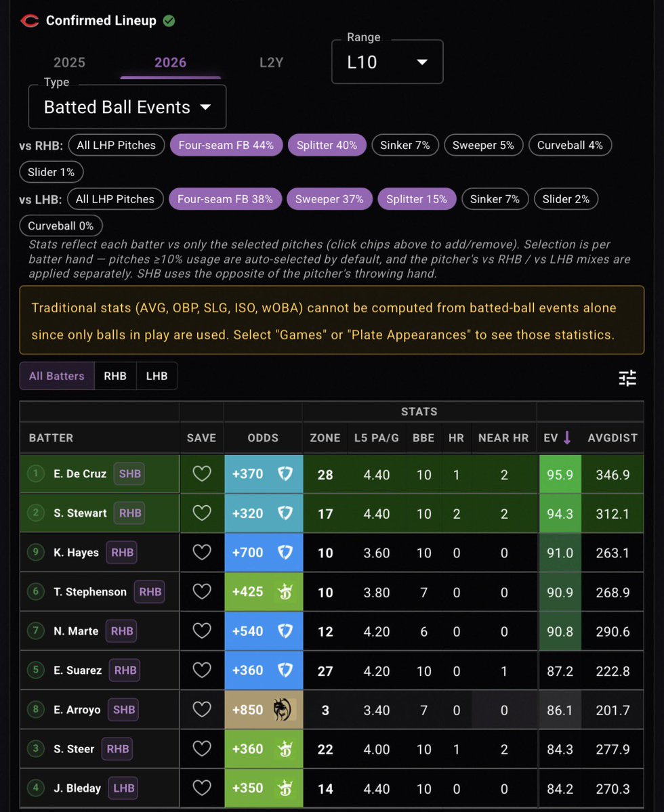Save N. Marte with heart icon

coord(202,631)
